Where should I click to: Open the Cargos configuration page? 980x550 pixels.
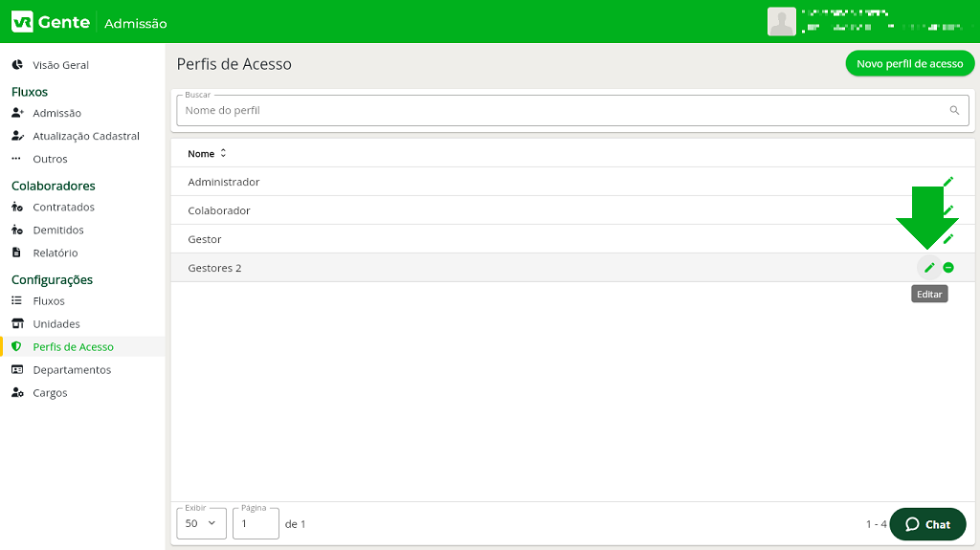click(x=50, y=393)
